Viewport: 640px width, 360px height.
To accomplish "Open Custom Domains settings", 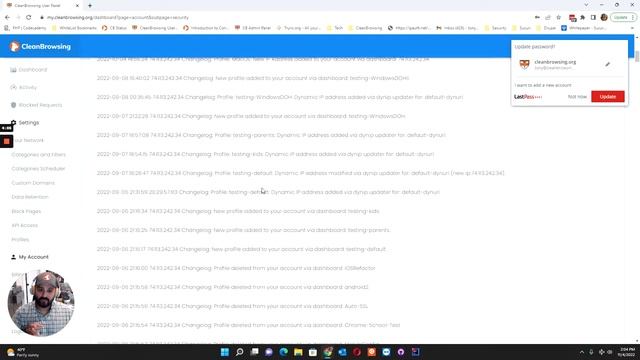I will click(x=33, y=183).
